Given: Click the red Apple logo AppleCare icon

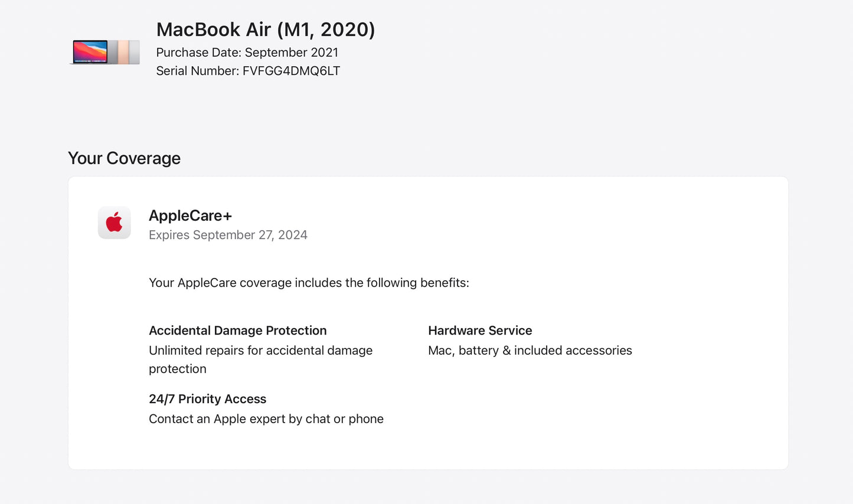Looking at the screenshot, I should (114, 223).
